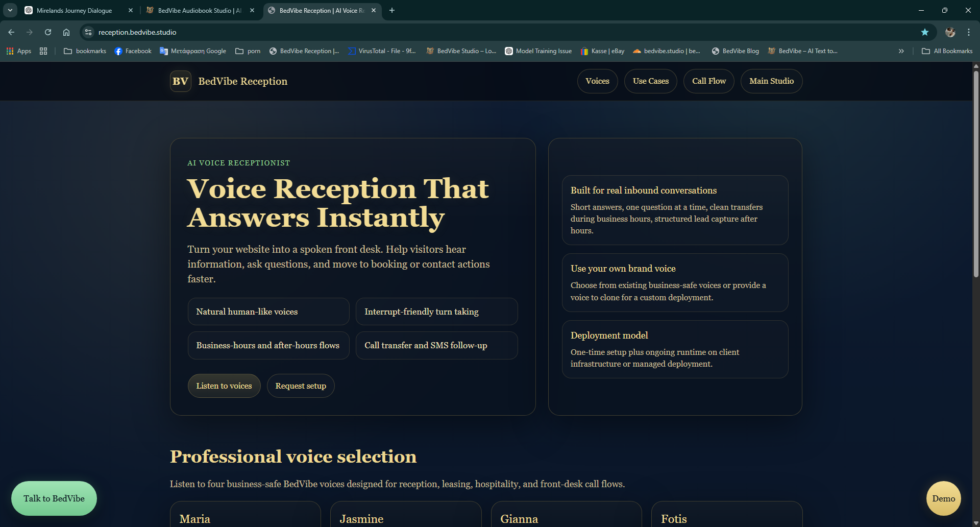Open Apps shortcut in bookmarks bar
The height and width of the screenshot is (527, 980).
pyautogui.click(x=19, y=51)
